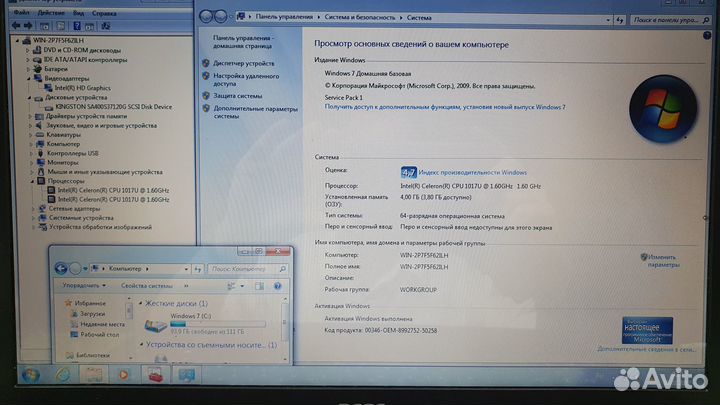
Task: Click Упорядочить dropdown in explorer toolbar
Action: (84, 286)
